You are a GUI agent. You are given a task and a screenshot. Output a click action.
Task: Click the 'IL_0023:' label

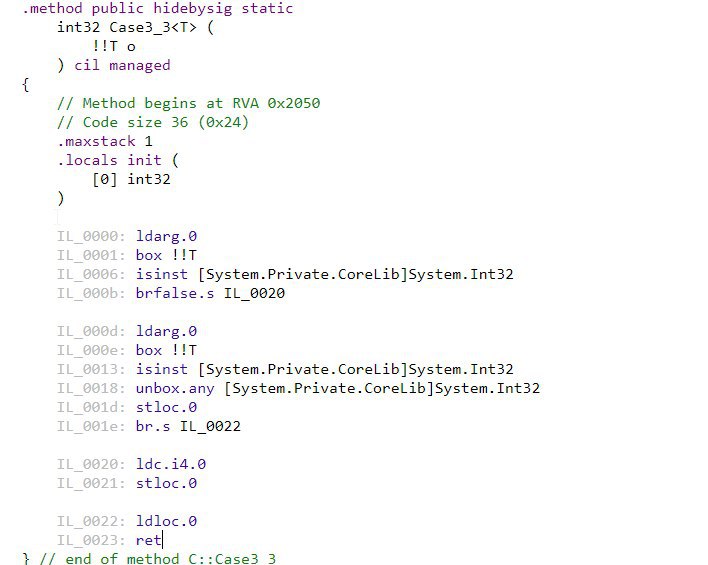click(x=91, y=540)
